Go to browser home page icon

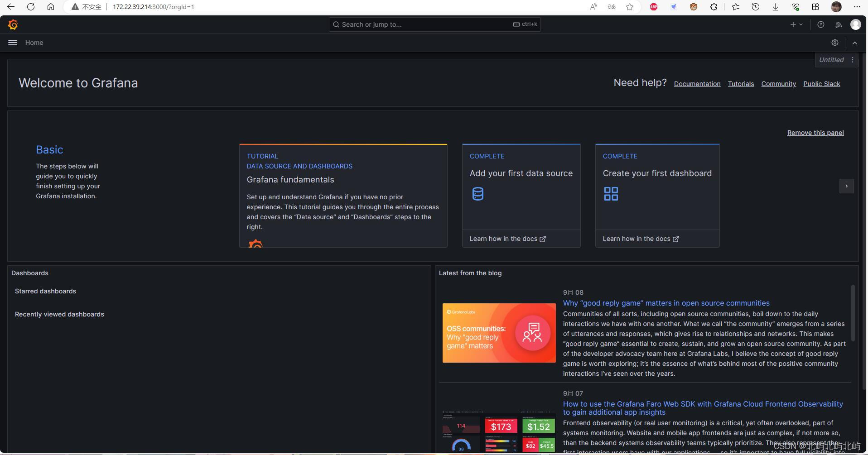(x=51, y=7)
